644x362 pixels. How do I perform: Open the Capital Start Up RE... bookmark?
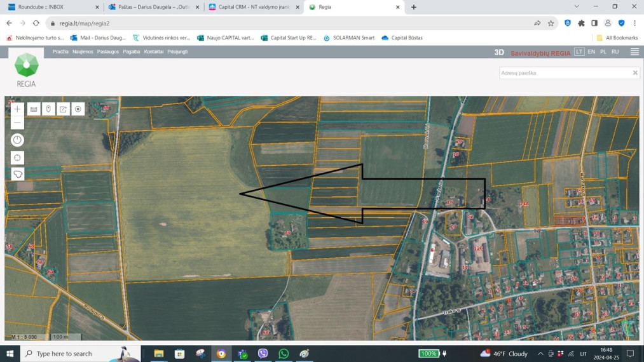point(289,37)
